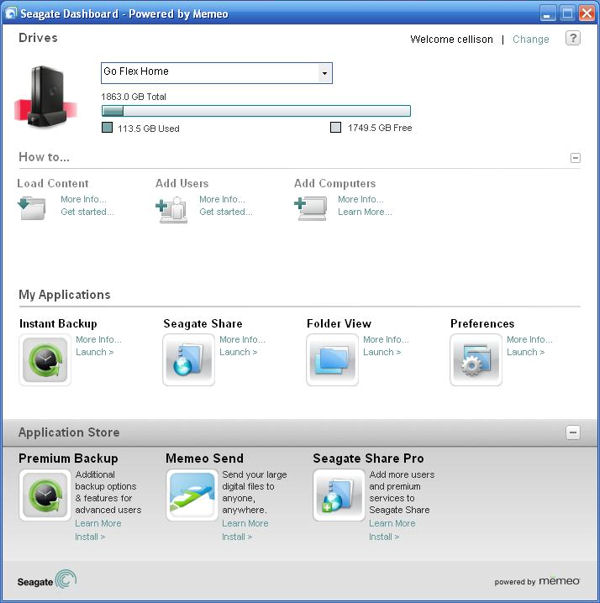
Task: Click the Used space color swatch
Action: click(x=107, y=128)
